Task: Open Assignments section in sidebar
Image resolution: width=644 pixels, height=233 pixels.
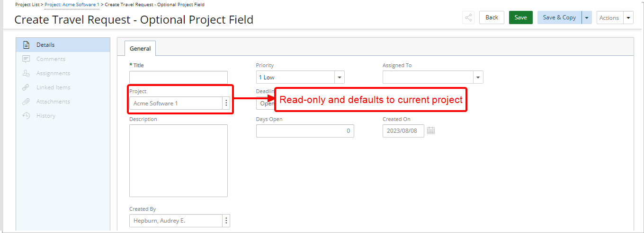Action: coord(53,73)
